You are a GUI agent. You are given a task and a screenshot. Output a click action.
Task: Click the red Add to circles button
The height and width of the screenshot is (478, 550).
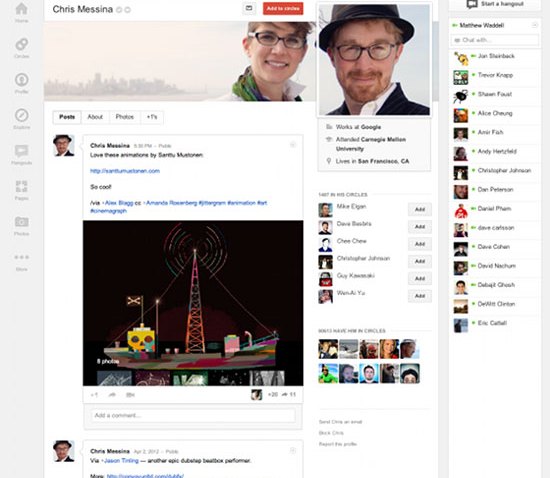pos(283,8)
